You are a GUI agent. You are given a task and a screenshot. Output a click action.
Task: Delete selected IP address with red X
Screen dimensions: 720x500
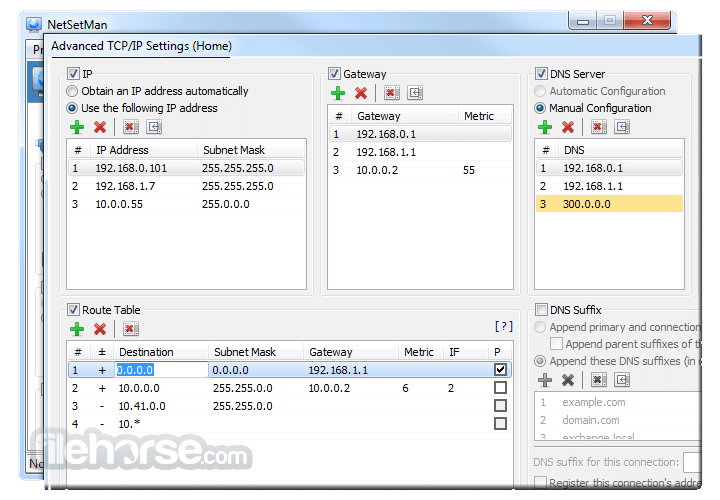pos(100,127)
